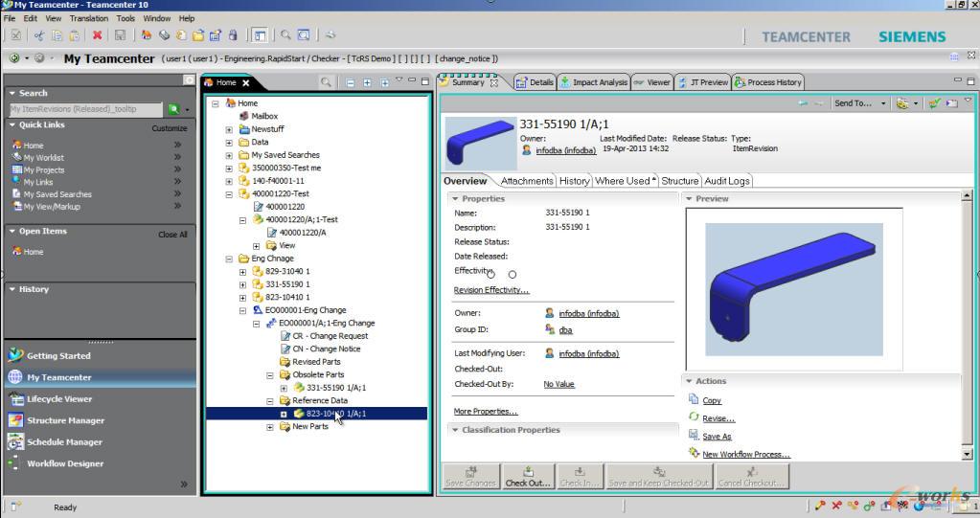Click the magnifier Search toolbar icon
This screenshot has height=518, width=980.
pos(285,35)
